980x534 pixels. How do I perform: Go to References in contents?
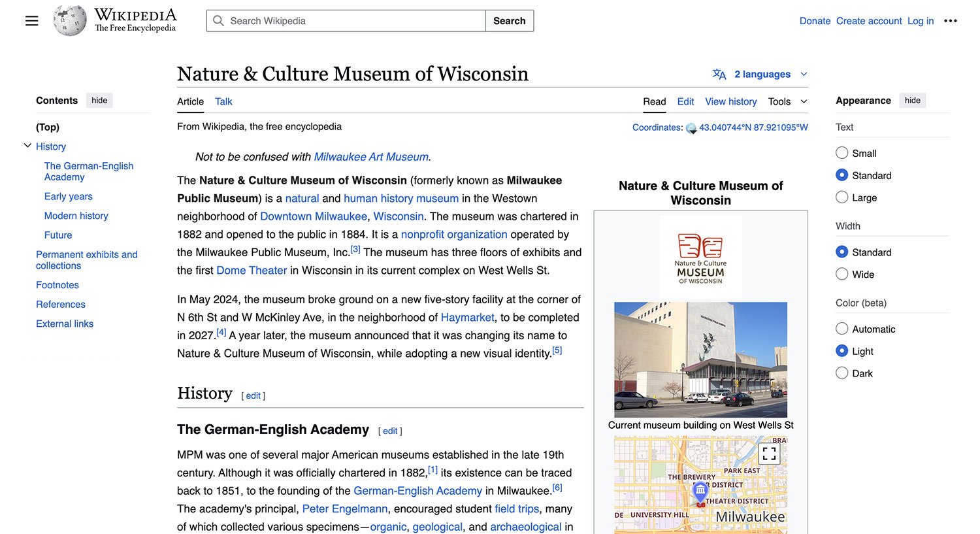(61, 305)
